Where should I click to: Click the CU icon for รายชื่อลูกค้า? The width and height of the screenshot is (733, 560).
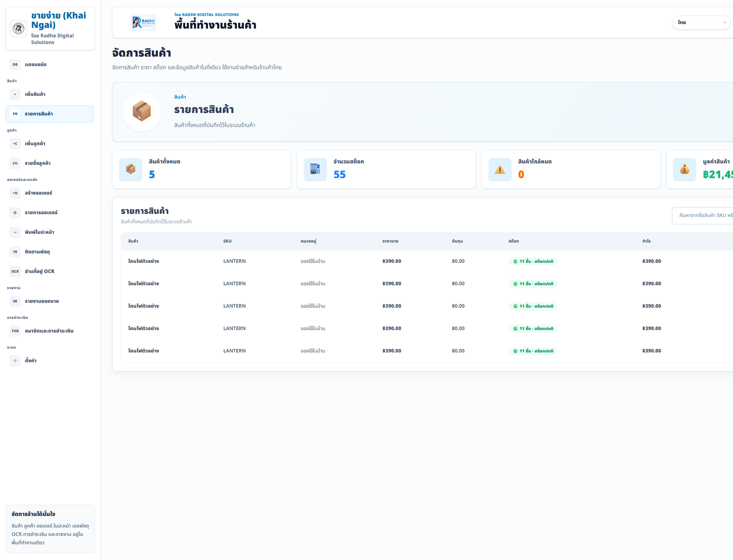coord(15,163)
